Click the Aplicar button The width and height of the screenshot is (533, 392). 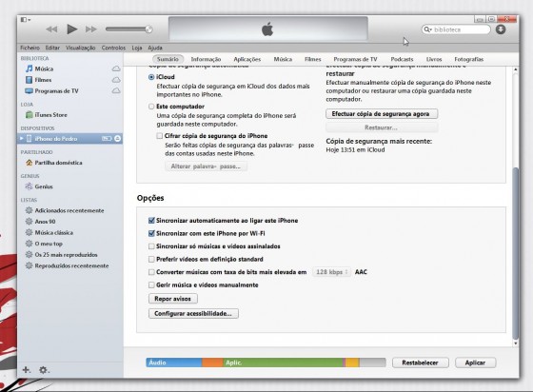(476, 363)
